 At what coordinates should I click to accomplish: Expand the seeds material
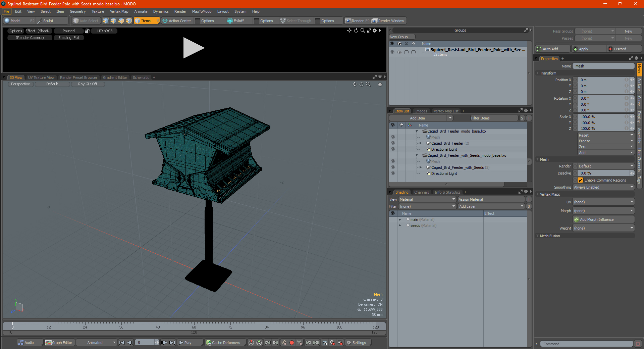pyautogui.click(x=400, y=226)
